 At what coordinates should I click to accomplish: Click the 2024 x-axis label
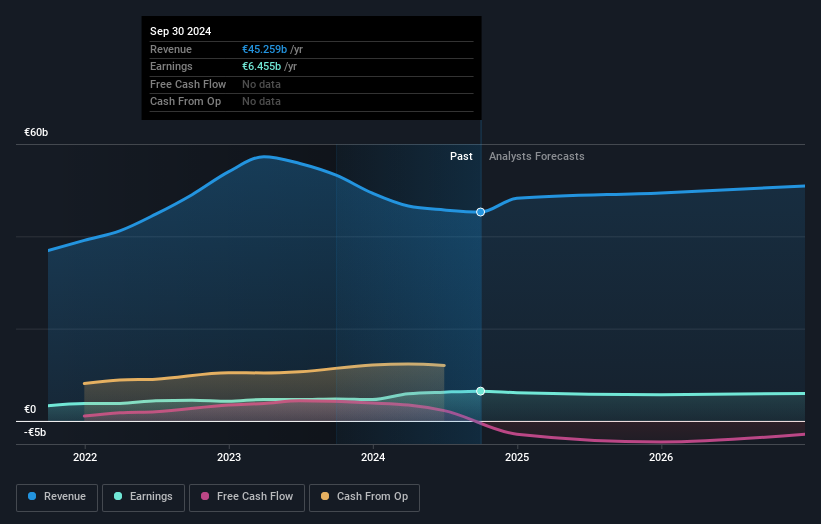373,457
